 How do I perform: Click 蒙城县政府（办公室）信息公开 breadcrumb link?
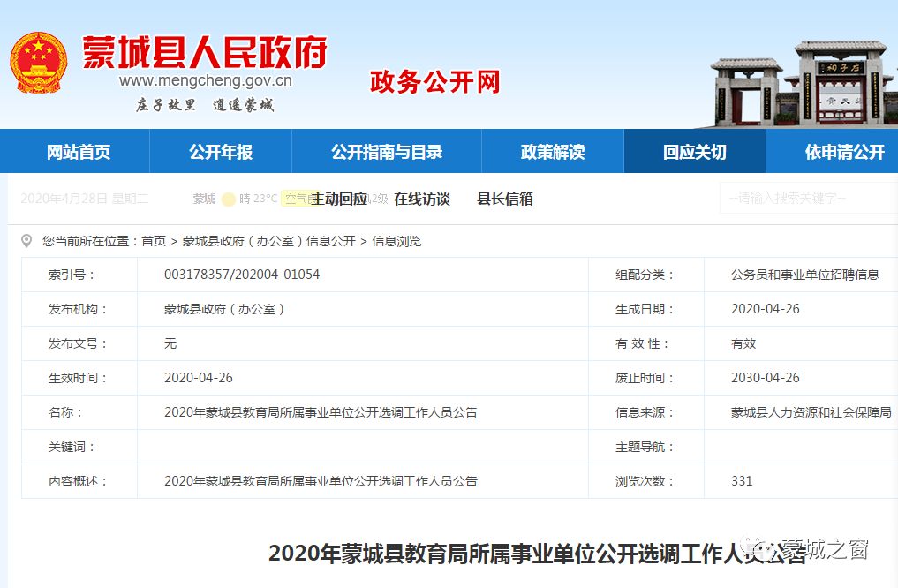point(269,241)
